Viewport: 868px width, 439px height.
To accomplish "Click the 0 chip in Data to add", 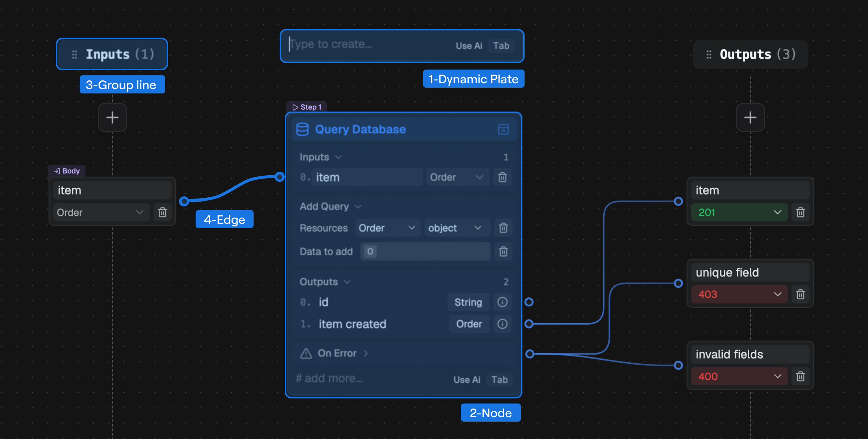I will 370,251.
